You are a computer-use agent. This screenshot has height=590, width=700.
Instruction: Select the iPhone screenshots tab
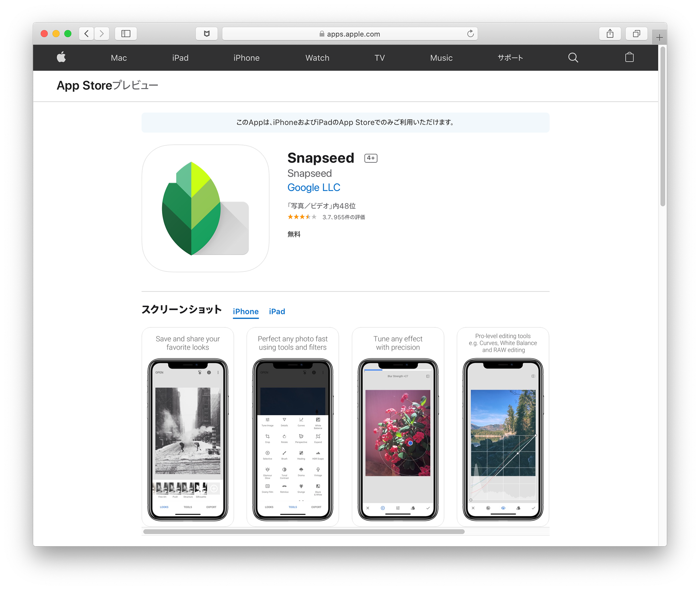coord(245,311)
